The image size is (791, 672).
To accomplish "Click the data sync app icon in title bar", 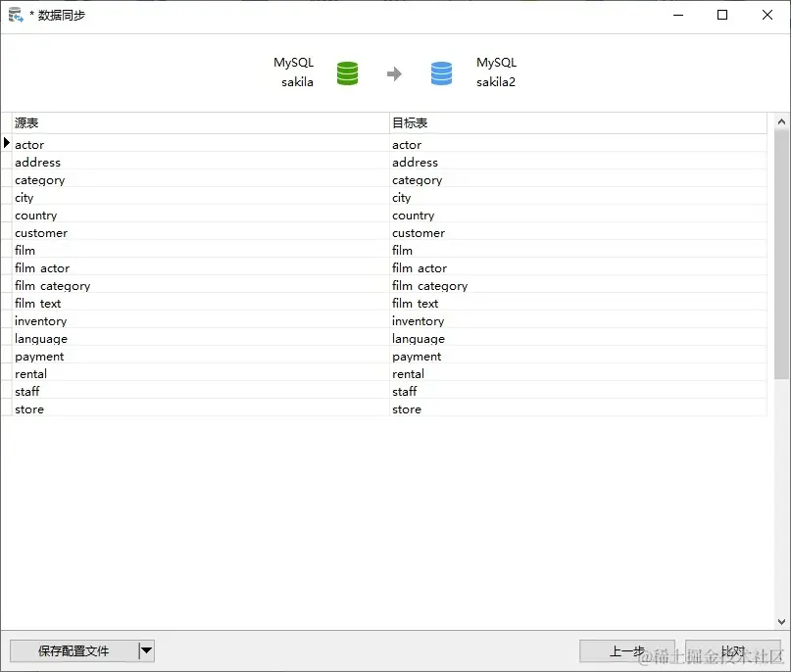I will 16,15.
